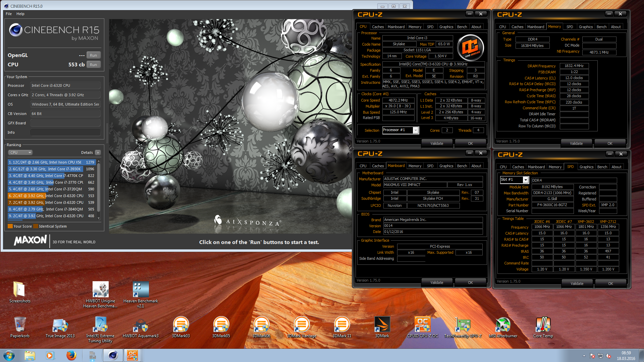Click Validate in top-right memory CPU-Z
Image resolution: width=644 pixels, height=362 pixels.
click(x=576, y=143)
